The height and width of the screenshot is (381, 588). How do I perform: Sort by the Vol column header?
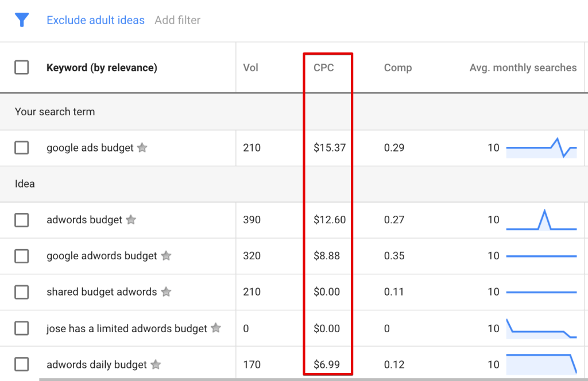coord(250,68)
